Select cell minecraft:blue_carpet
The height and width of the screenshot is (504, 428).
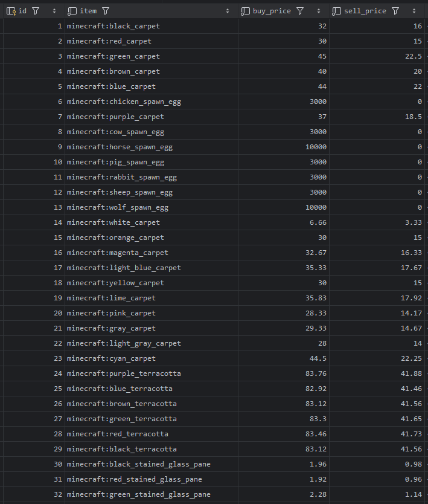[152, 86]
